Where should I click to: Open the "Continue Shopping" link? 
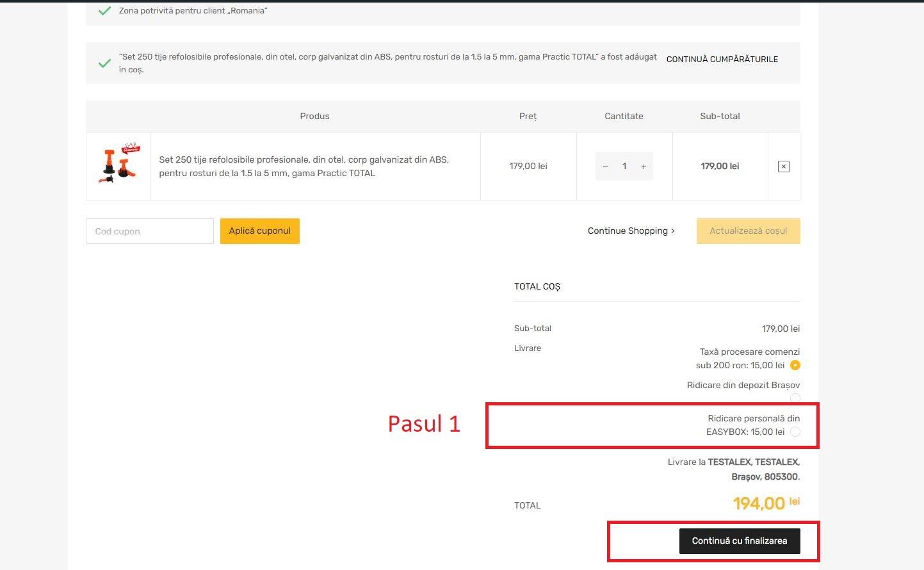630,231
